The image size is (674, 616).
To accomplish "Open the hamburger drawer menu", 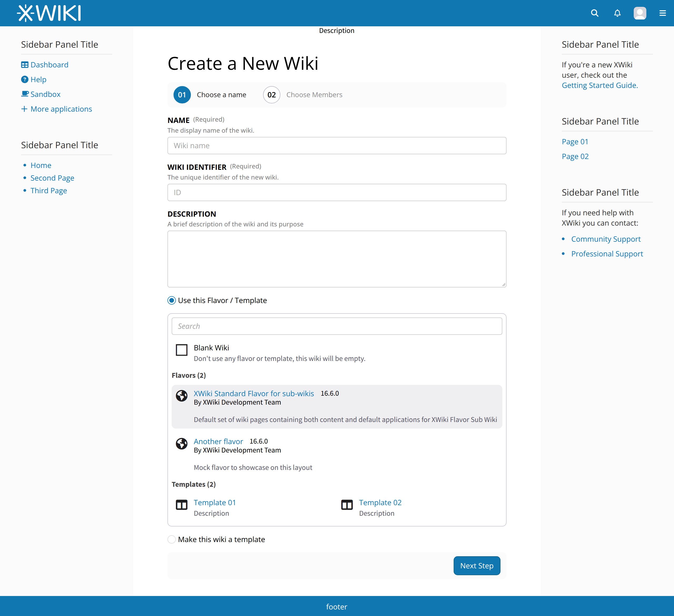I will tap(662, 13).
